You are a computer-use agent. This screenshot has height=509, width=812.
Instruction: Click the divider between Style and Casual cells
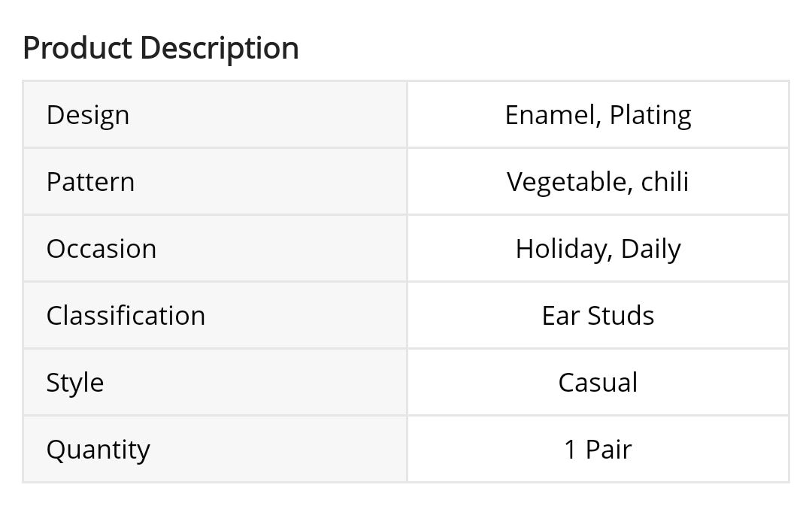pos(407,383)
